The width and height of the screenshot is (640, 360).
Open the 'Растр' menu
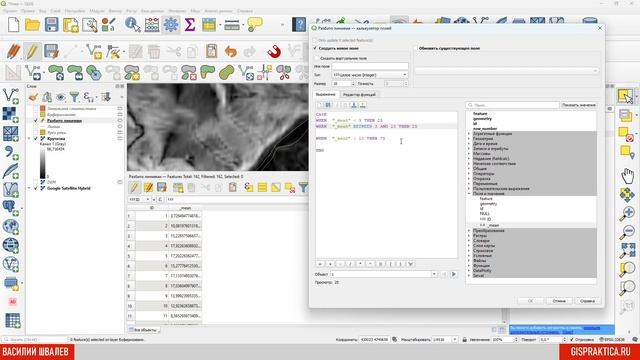click(131, 11)
